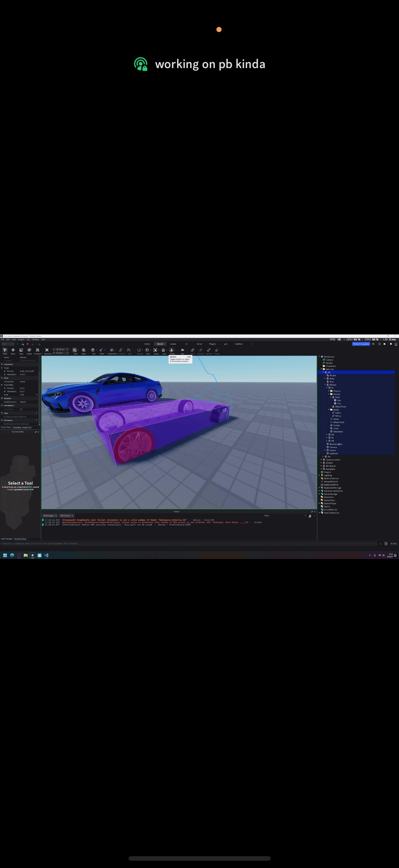Click the Select arrow tool
This screenshot has width=399, height=868.
click(5, 351)
